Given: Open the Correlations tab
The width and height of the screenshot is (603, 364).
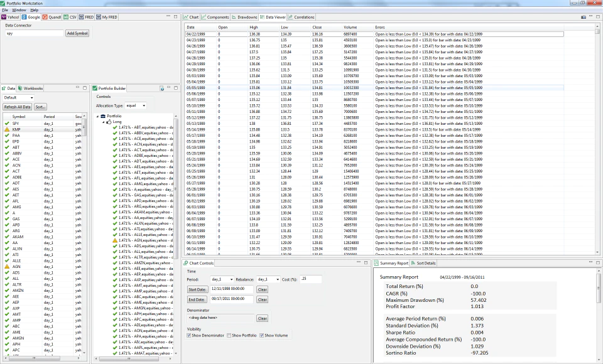Looking at the screenshot, I should click(x=301, y=18).
